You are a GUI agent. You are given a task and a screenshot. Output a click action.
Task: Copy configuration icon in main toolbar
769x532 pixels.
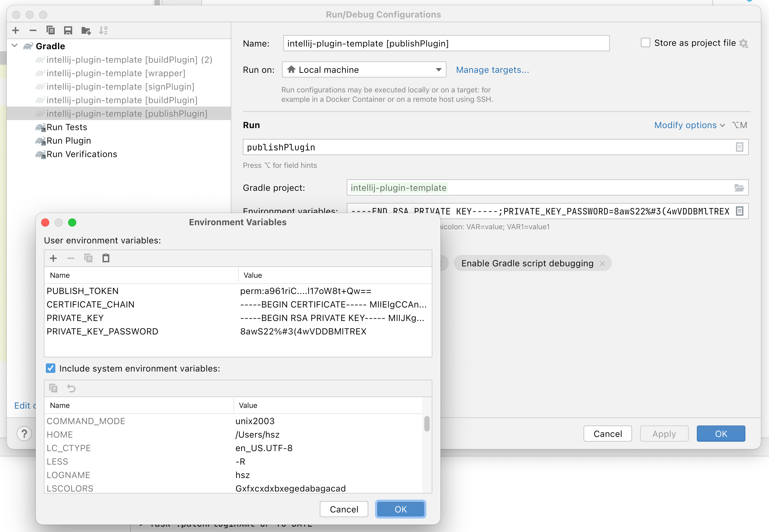point(51,30)
